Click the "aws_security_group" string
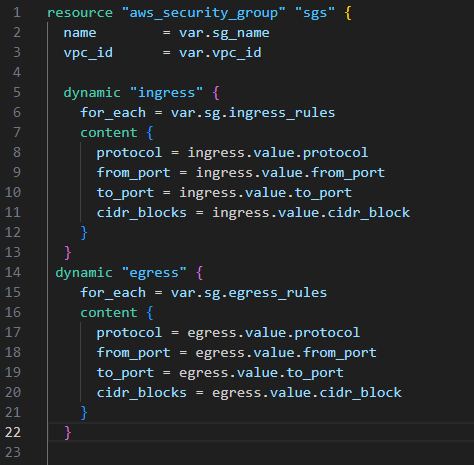Screen dimensions: 474x465 (x=204, y=13)
